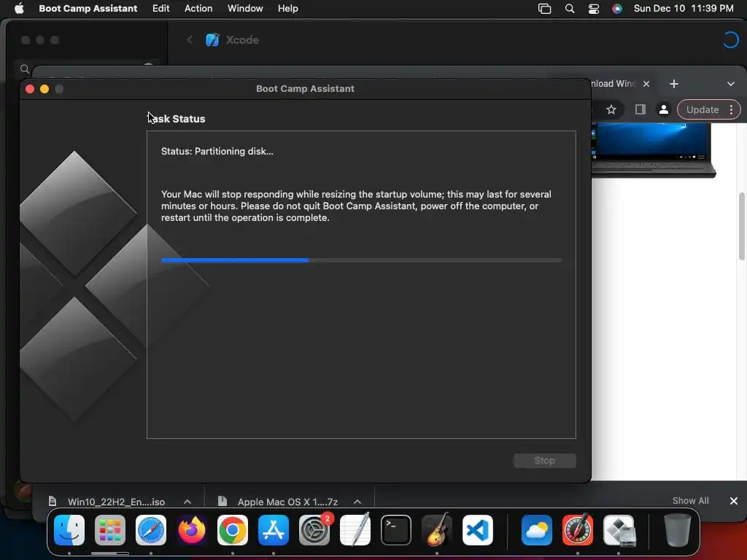Click the partitioning progress bar
This screenshot has width=747, height=560.
[361, 260]
